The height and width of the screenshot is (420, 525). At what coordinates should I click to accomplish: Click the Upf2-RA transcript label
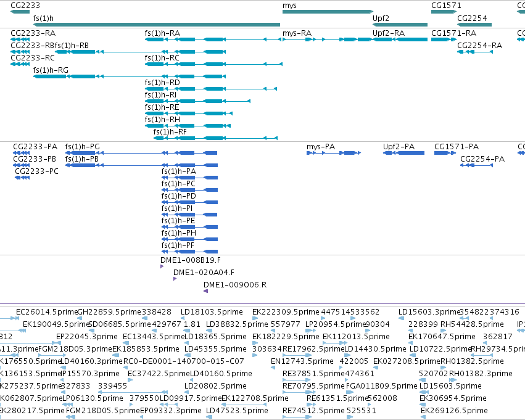click(x=389, y=33)
